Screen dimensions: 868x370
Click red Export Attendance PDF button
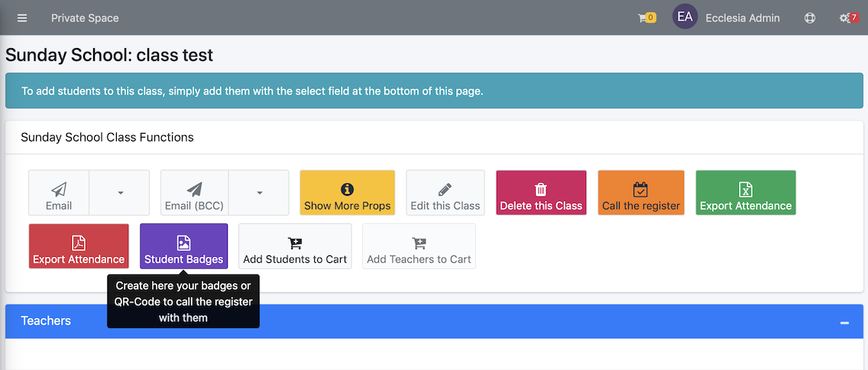(x=79, y=246)
